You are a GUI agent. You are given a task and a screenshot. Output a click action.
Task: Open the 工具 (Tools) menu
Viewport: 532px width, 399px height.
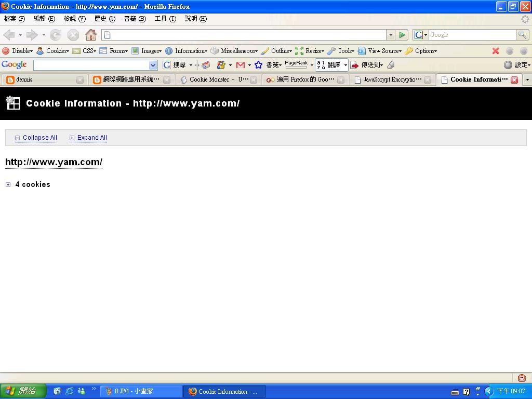pos(165,19)
